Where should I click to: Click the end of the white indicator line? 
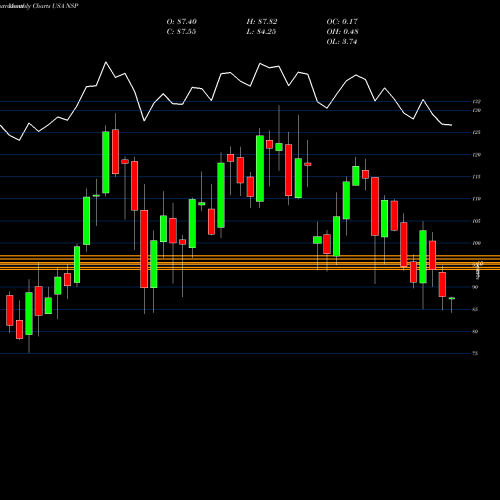[x=451, y=125]
